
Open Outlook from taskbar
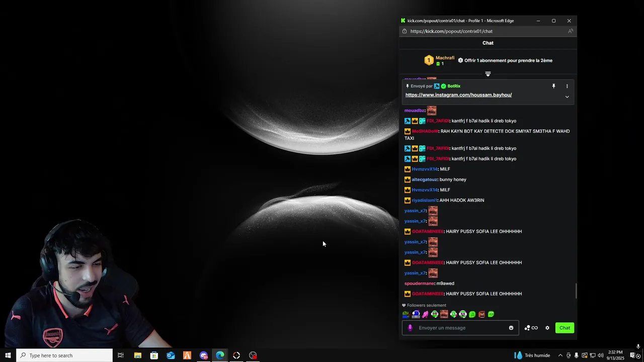(x=171, y=355)
